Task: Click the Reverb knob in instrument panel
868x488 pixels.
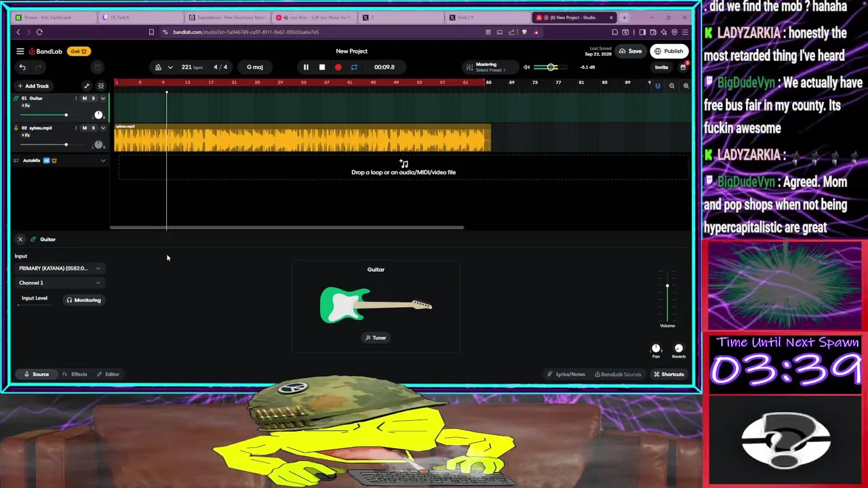Action: pos(679,348)
